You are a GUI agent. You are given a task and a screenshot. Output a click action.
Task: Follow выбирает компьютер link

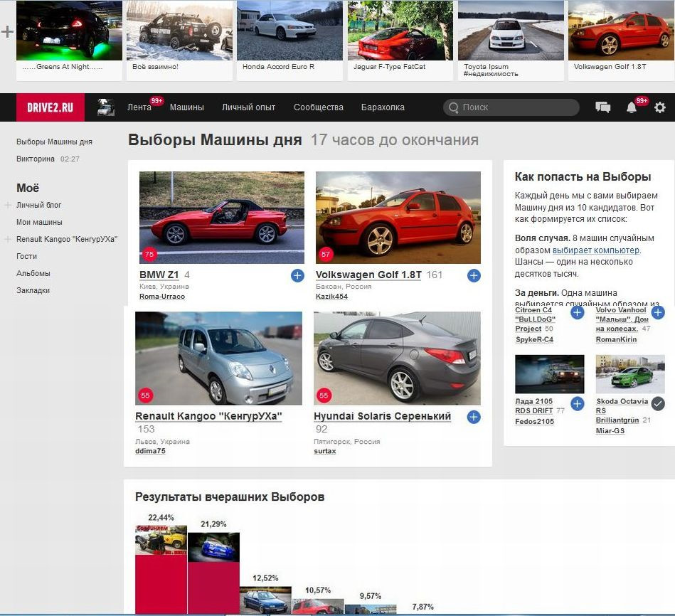tap(596, 250)
